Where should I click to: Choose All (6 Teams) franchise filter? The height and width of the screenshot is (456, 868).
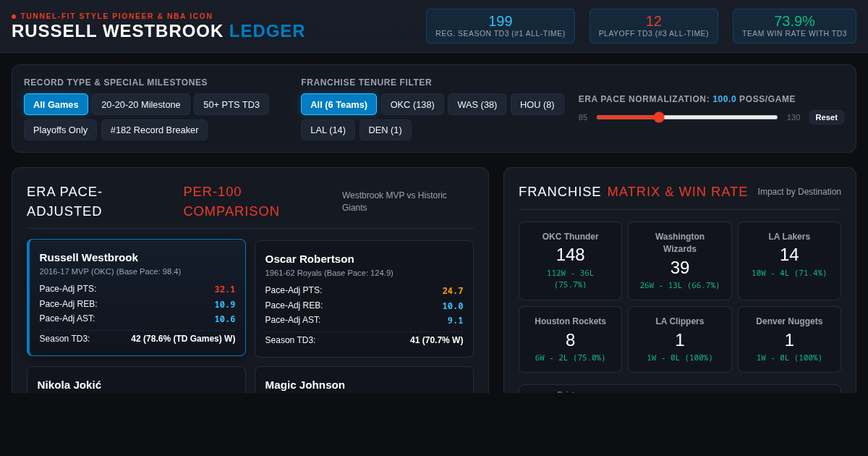(339, 104)
